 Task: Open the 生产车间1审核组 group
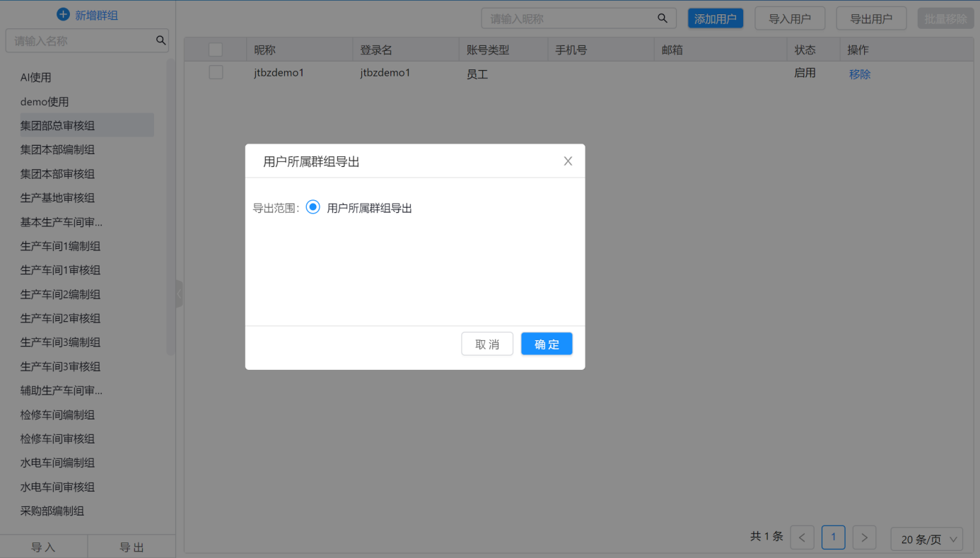point(60,270)
